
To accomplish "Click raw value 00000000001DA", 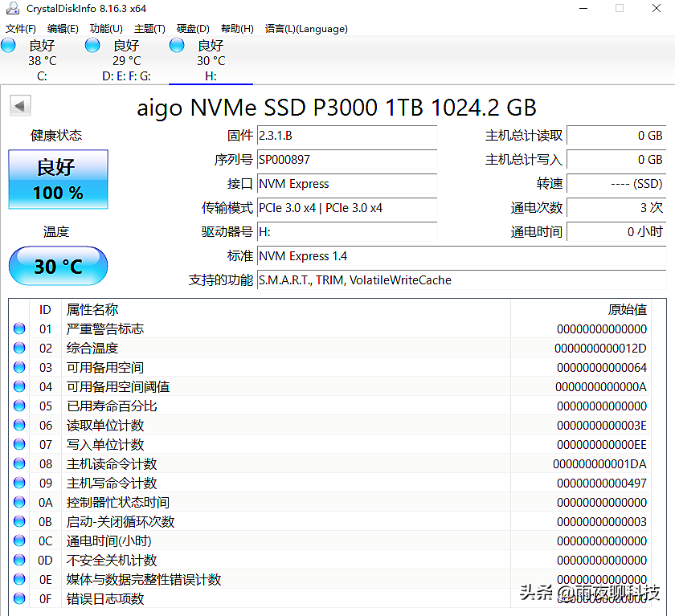I will tap(599, 463).
